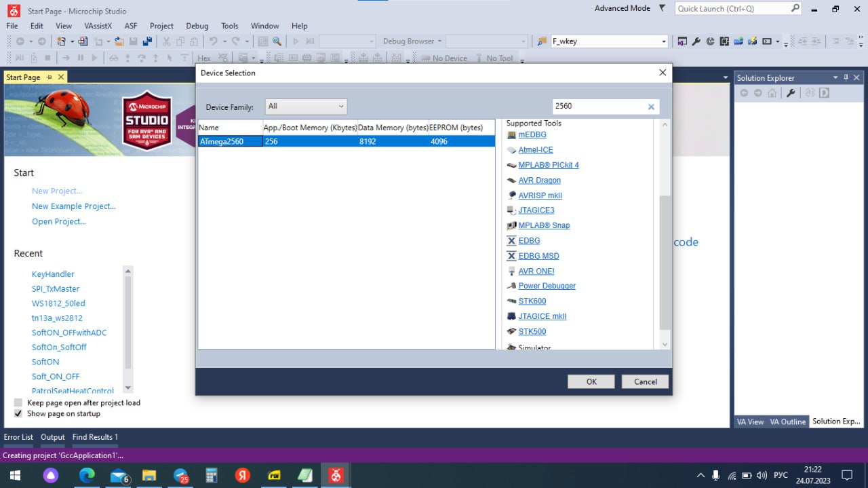This screenshot has width=868, height=488.
Task: Open the VAssistX menu
Action: tap(98, 26)
